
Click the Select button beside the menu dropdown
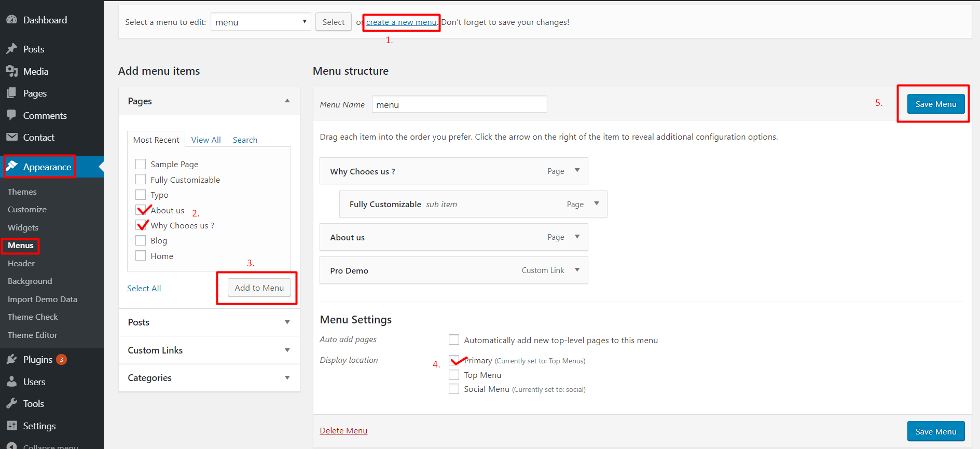pos(334,22)
